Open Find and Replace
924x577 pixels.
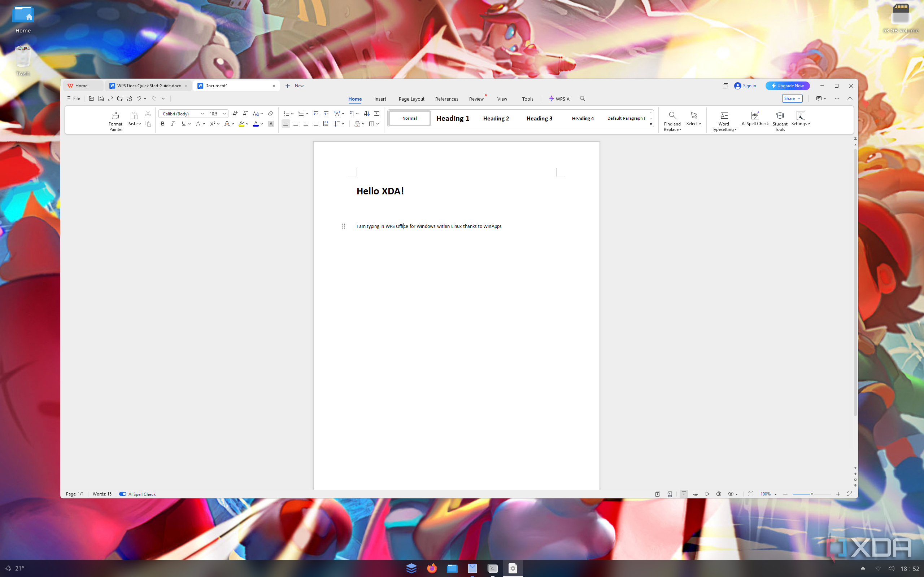point(672,120)
